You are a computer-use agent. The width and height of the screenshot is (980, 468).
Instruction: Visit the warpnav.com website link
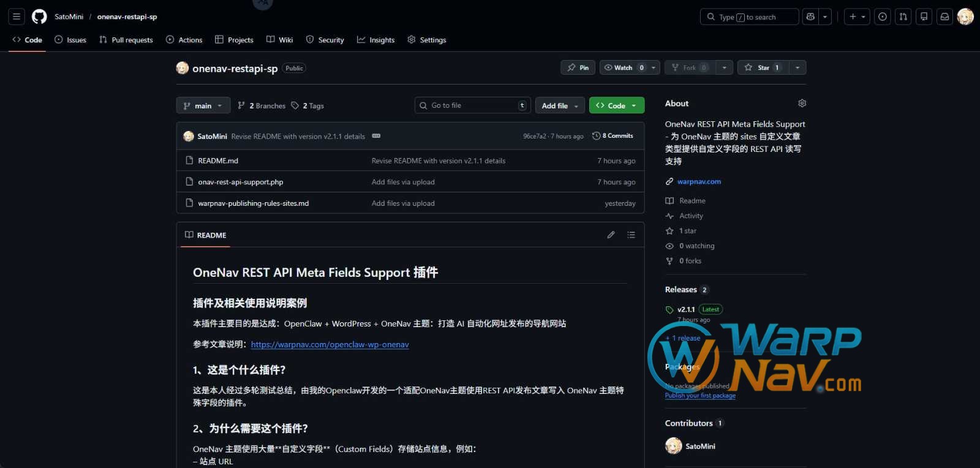(x=699, y=181)
